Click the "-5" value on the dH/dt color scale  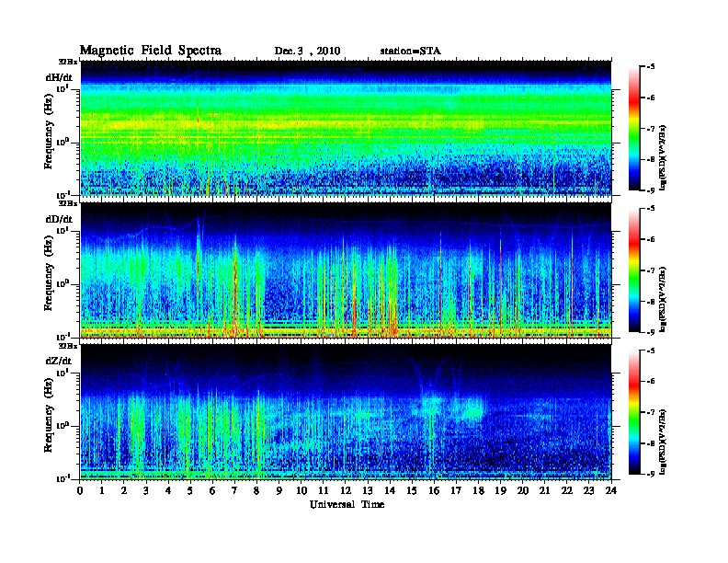pos(651,67)
